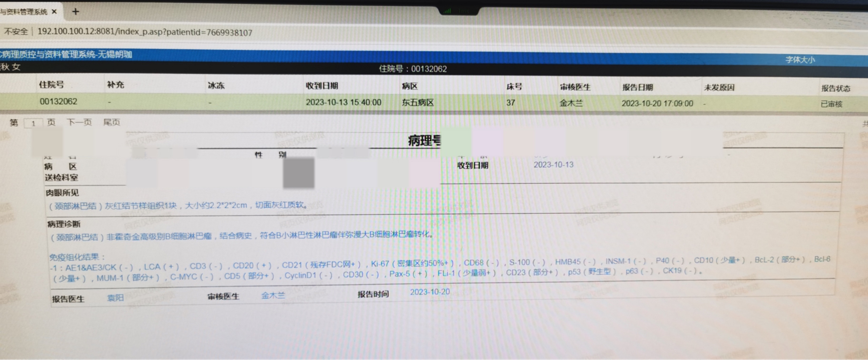Click the 报告状态 column header
This screenshot has height=360, width=868.
(836, 88)
